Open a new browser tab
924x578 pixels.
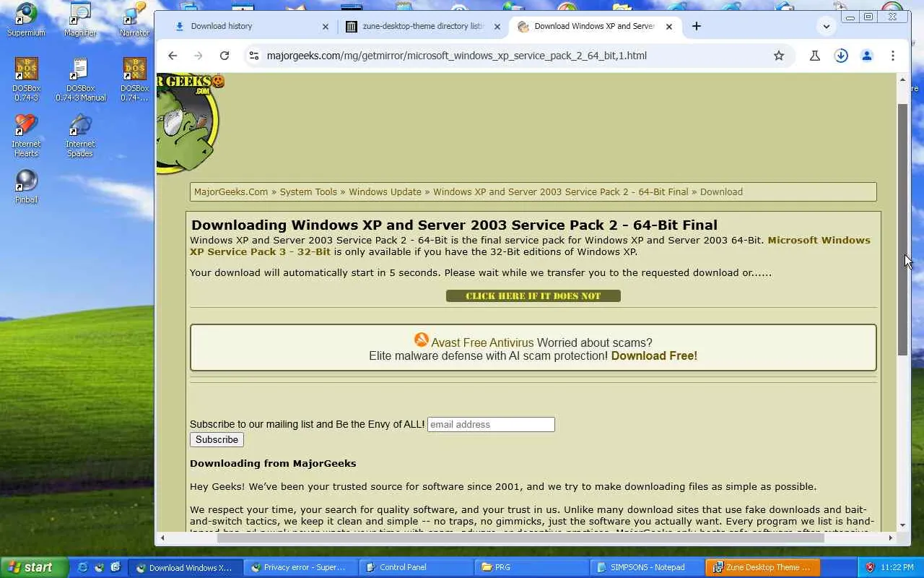click(x=696, y=26)
